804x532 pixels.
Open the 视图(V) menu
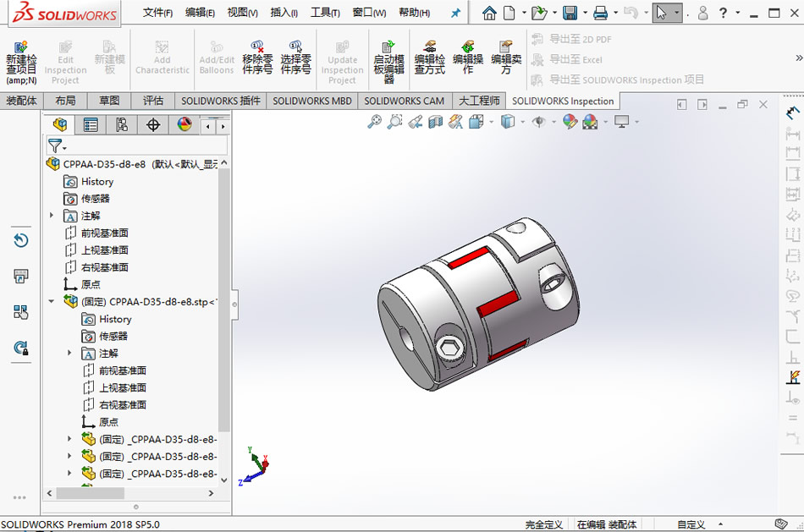pyautogui.click(x=243, y=13)
